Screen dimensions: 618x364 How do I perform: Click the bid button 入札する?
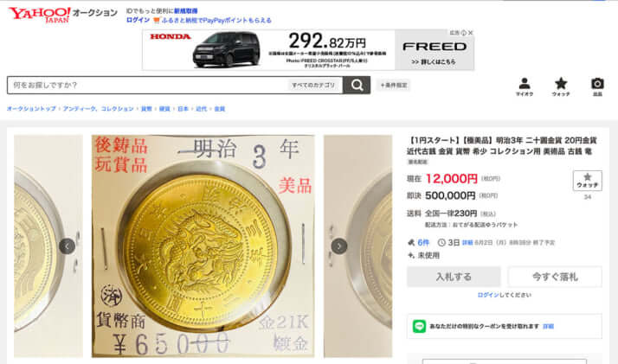pos(454,277)
